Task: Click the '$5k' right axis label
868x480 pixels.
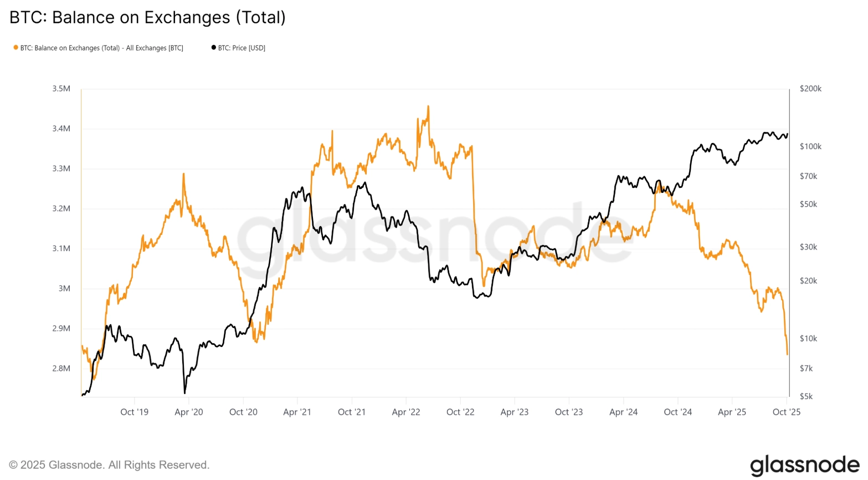Action: tap(806, 396)
